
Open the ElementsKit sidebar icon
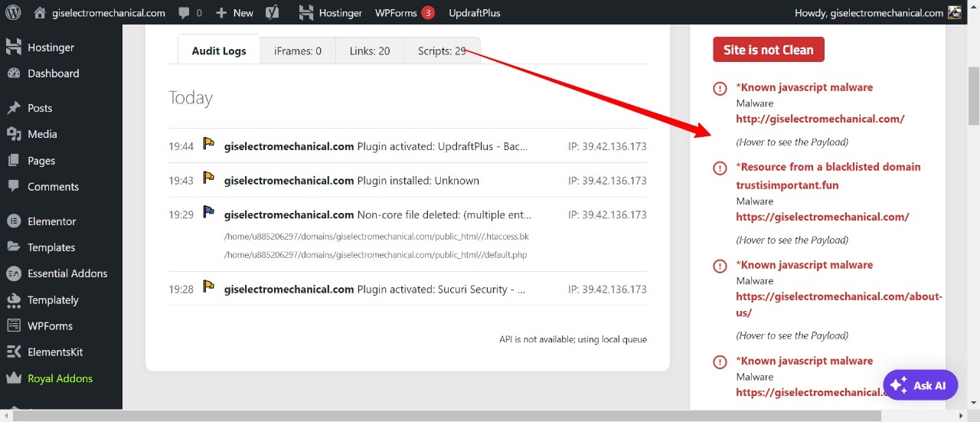coord(14,352)
